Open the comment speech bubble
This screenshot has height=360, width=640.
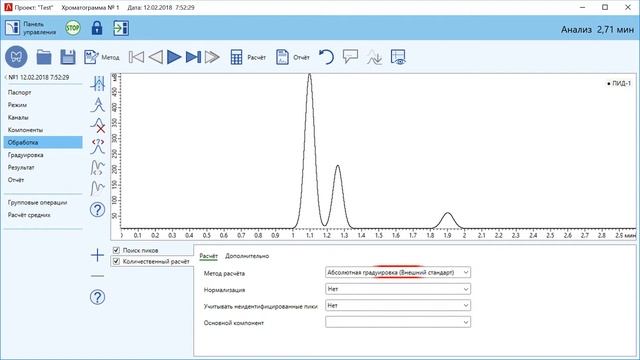[x=350, y=56]
